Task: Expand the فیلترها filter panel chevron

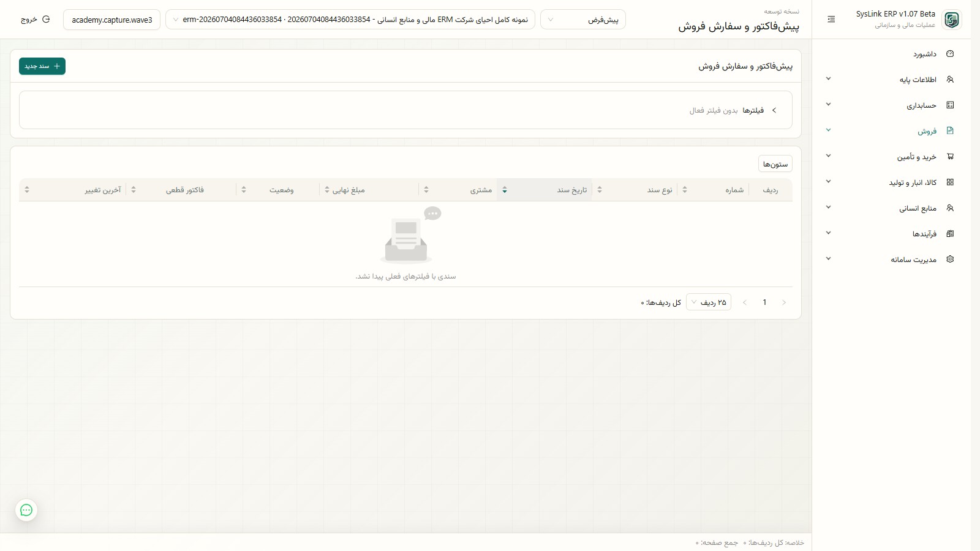Action: click(774, 110)
